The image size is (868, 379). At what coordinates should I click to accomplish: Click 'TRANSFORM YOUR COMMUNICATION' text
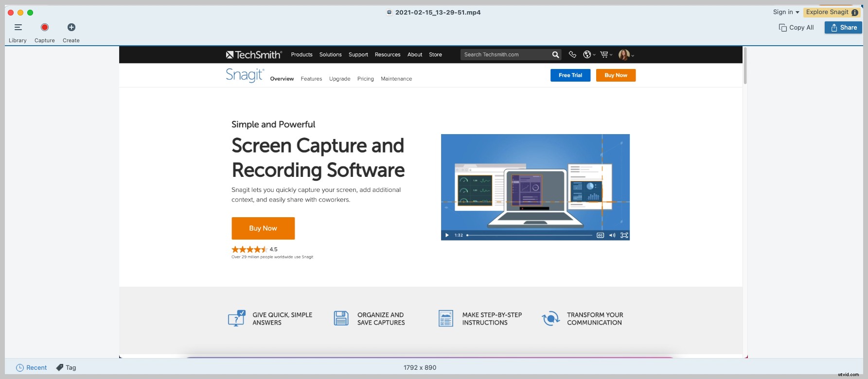coord(595,319)
